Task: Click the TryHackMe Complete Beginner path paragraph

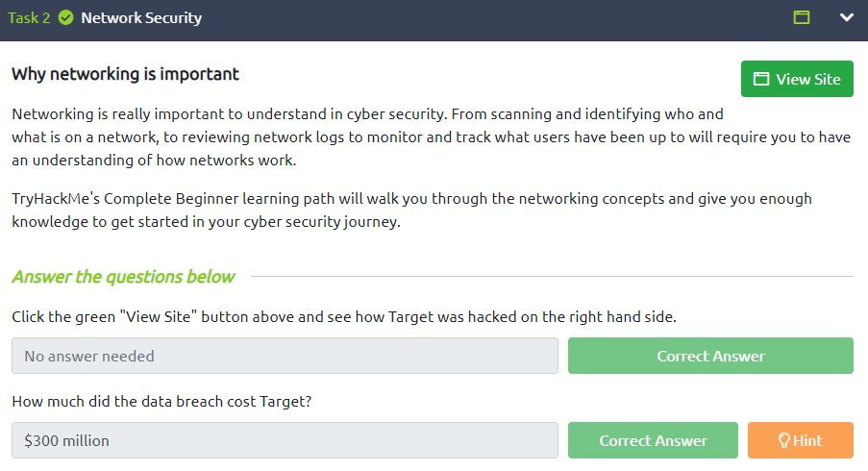Action: [411, 210]
